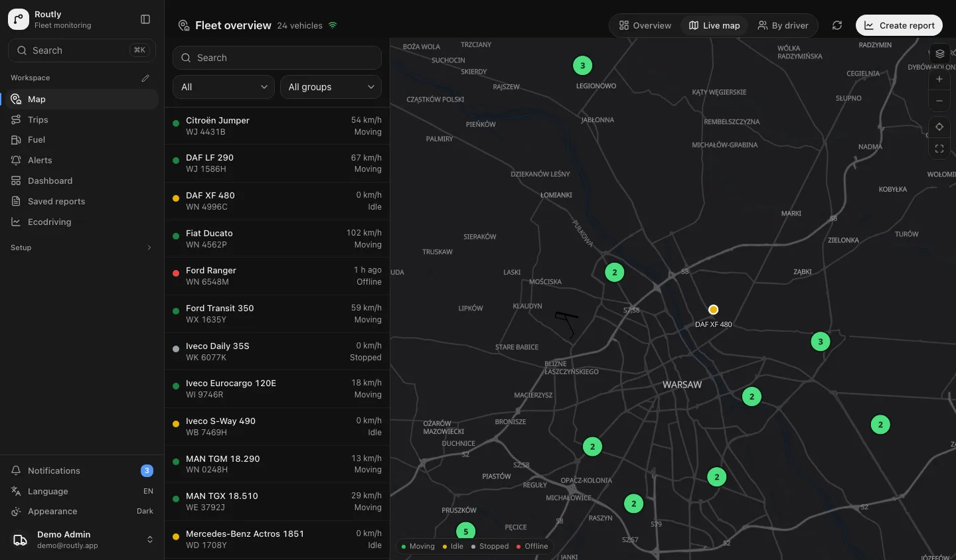This screenshot has height=560, width=956.
Task: Zoom in on the map
Action: pyautogui.click(x=939, y=79)
